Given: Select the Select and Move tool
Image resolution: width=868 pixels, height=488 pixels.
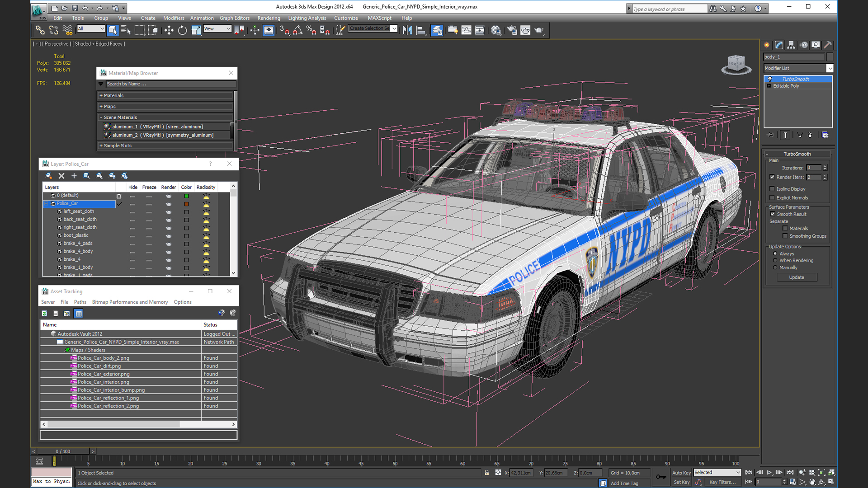Looking at the screenshot, I should (x=169, y=30).
